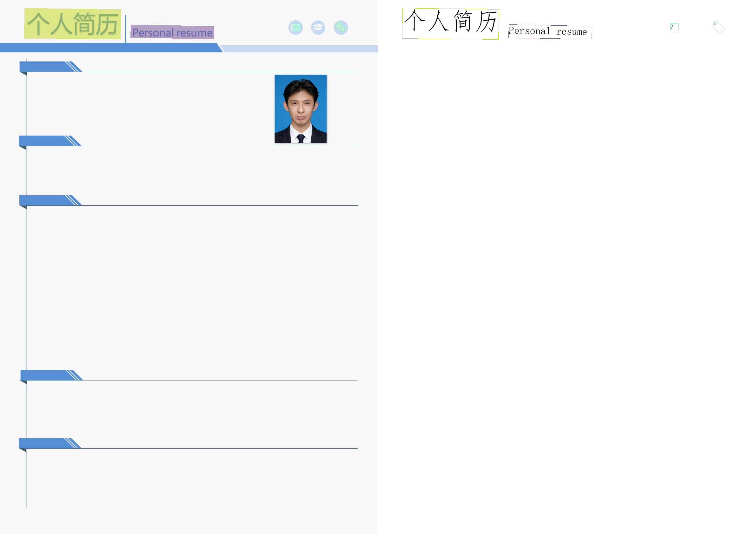Click the dark blue header stripe under title
This screenshot has height=534, width=756.
[x=109, y=48]
